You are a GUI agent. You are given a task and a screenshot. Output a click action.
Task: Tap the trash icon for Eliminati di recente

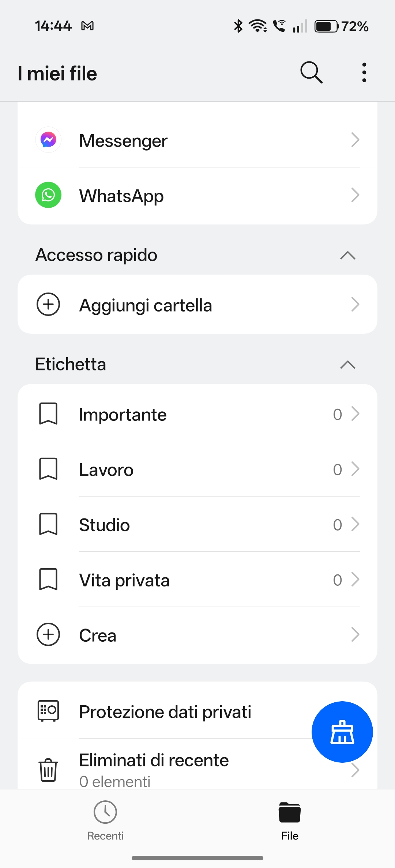pos(48,770)
